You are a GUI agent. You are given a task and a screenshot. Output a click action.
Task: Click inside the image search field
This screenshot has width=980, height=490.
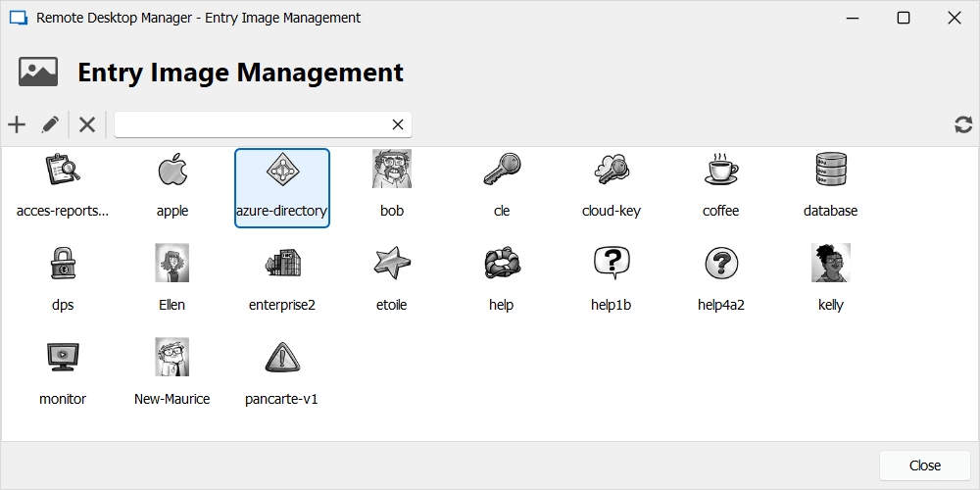pyautogui.click(x=250, y=124)
